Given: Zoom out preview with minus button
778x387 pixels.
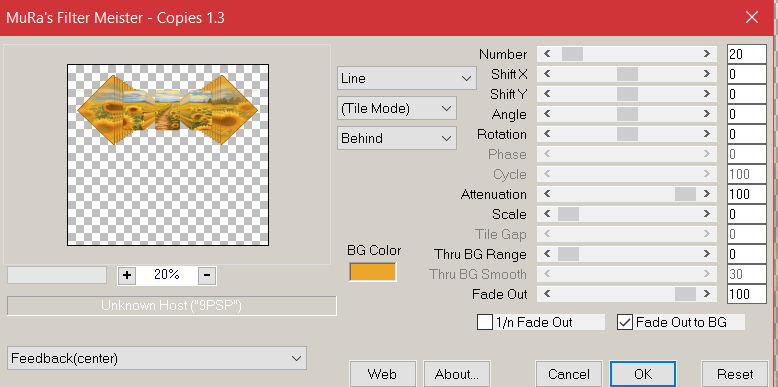Looking at the screenshot, I should (207, 275).
